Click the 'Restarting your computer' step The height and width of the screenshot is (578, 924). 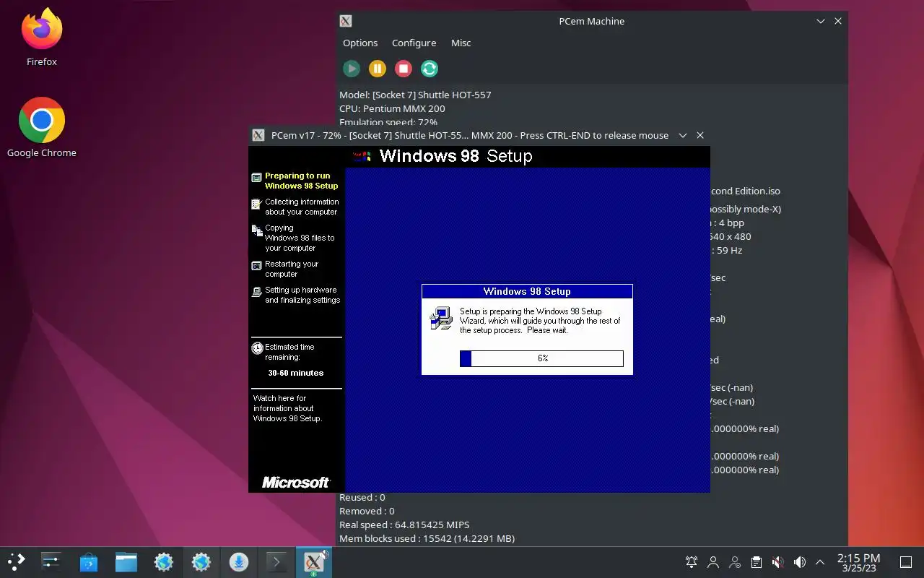292,269
